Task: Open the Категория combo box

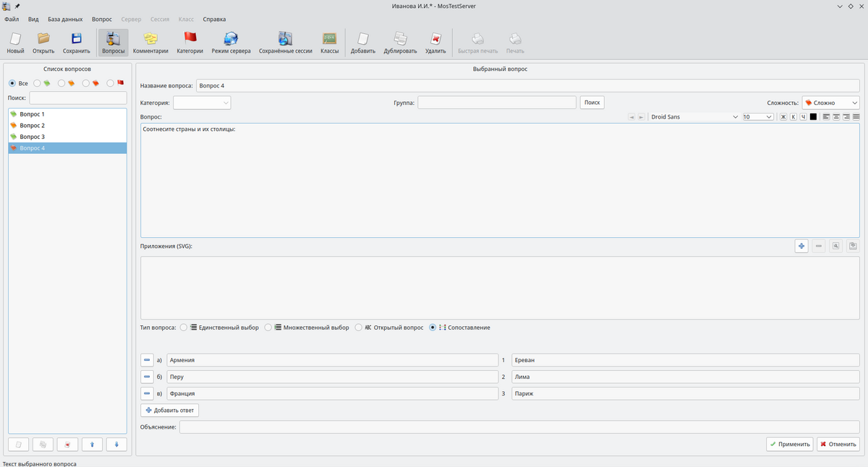Action: pos(202,103)
